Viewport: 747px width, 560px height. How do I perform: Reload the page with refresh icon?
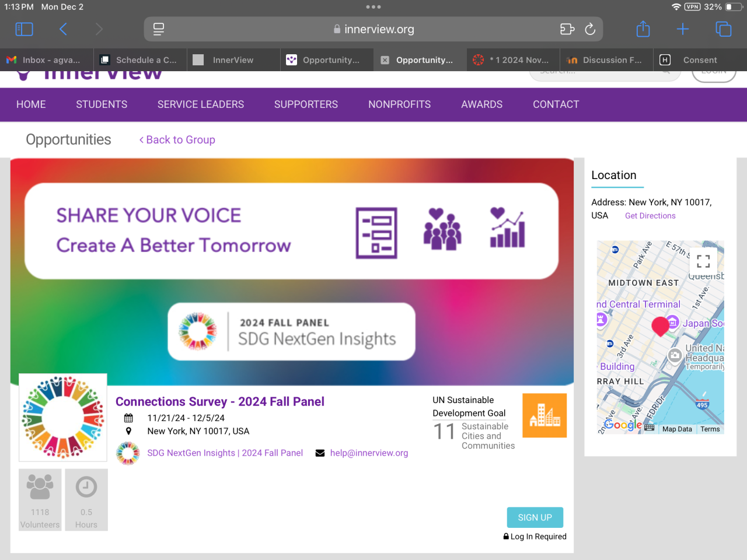pyautogui.click(x=590, y=29)
